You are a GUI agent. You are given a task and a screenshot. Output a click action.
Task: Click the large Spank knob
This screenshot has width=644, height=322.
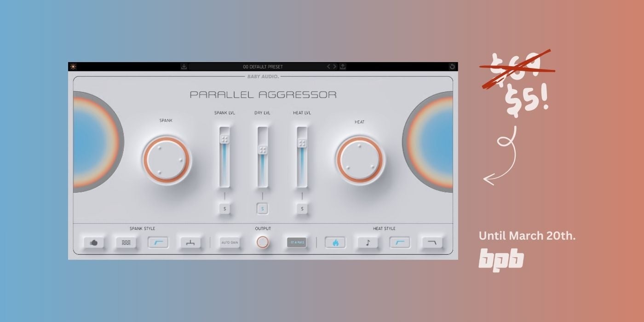click(166, 160)
